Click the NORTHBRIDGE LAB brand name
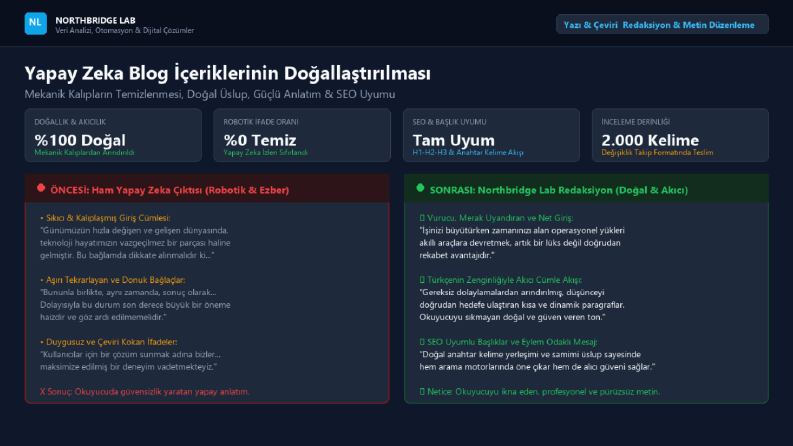793x446 pixels. [x=95, y=20]
